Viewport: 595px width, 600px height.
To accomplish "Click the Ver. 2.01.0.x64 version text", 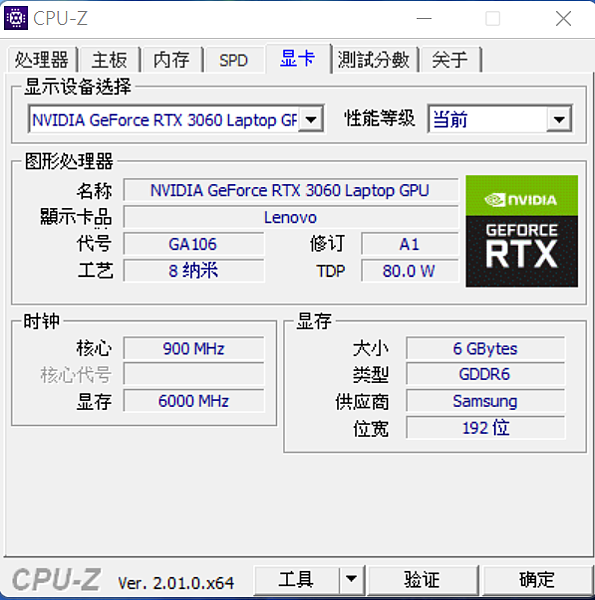I will [x=176, y=583].
